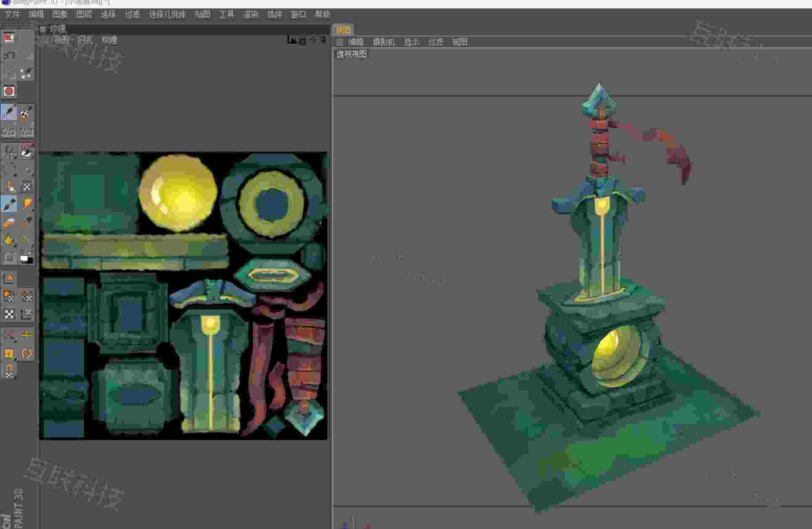The height and width of the screenshot is (529, 812).
Task: Click the undo arrow icon in the toolbar
Action: (x=9, y=56)
